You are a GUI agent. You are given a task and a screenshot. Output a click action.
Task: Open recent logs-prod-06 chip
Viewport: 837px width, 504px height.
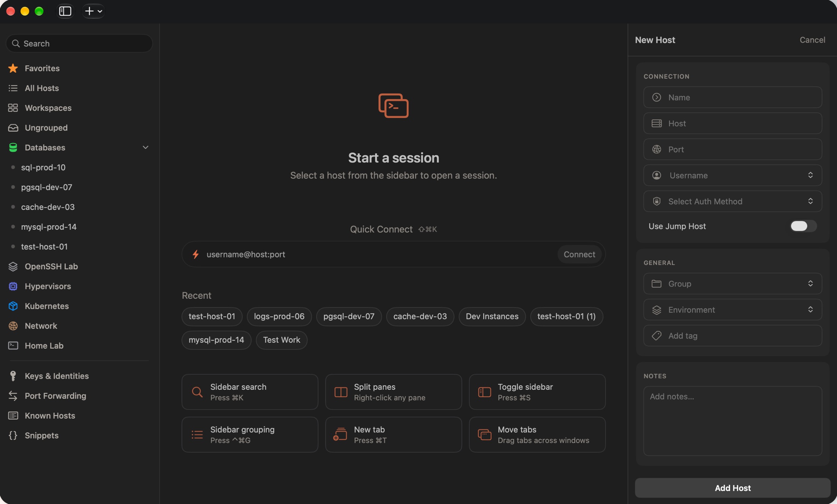[x=279, y=316]
